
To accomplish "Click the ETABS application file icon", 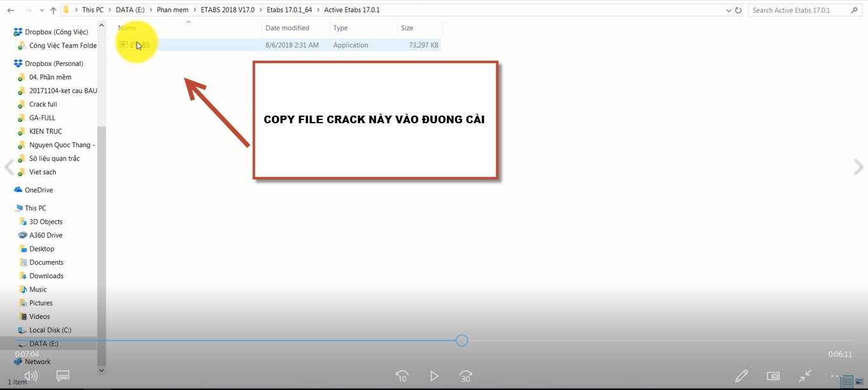I will click(124, 45).
